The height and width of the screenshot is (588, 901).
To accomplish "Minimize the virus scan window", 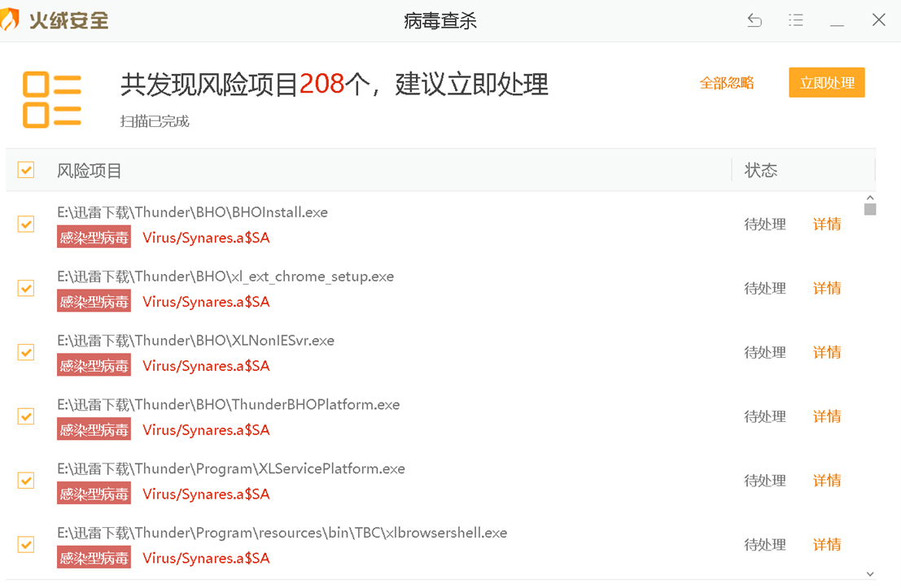I will 838,25.
